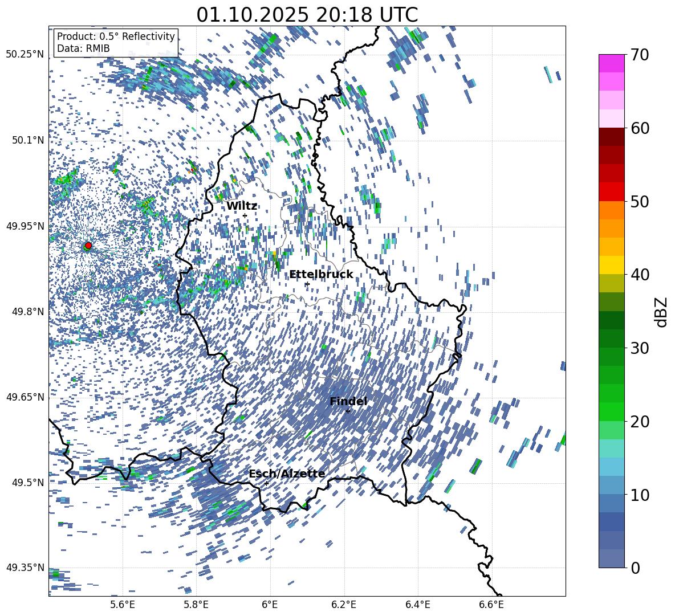This screenshot has width=675, height=616.
Task: Click the 01.10.2025 20:18 UTC title
Action: pos(307,15)
